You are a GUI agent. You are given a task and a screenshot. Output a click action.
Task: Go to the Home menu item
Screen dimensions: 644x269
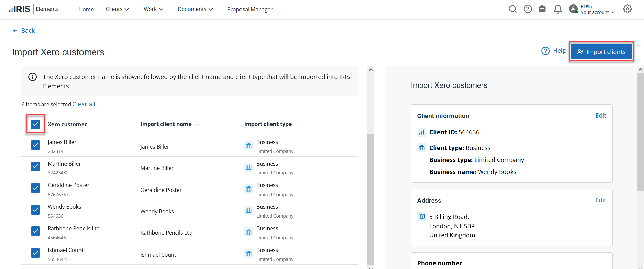pyautogui.click(x=86, y=9)
